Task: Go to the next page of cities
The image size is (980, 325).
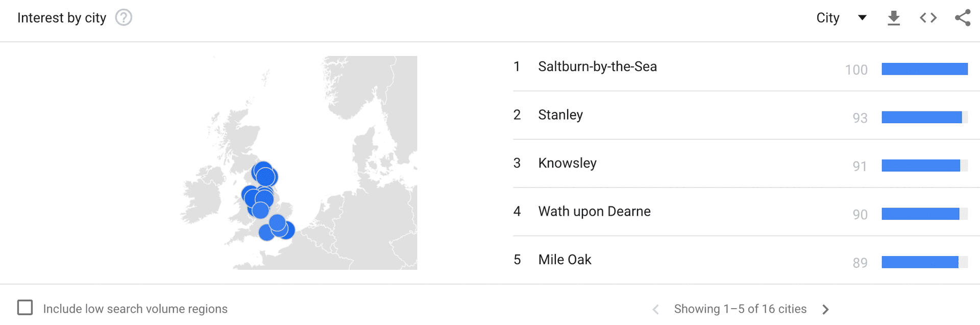Action: tap(826, 309)
